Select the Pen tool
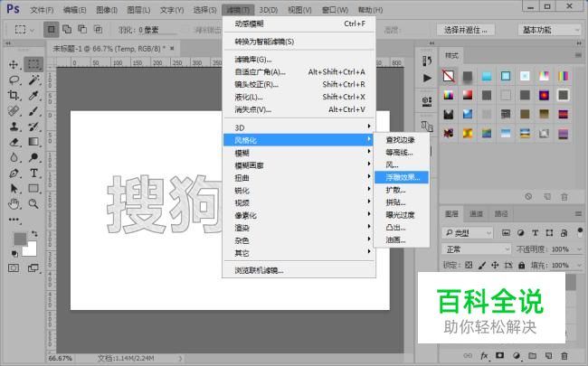588x366 pixels. click(x=14, y=174)
